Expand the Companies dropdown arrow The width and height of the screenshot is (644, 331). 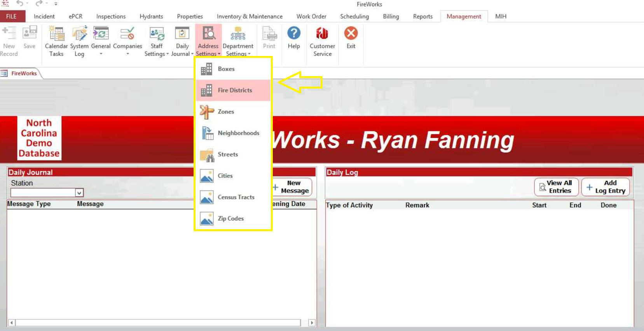click(x=127, y=54)
